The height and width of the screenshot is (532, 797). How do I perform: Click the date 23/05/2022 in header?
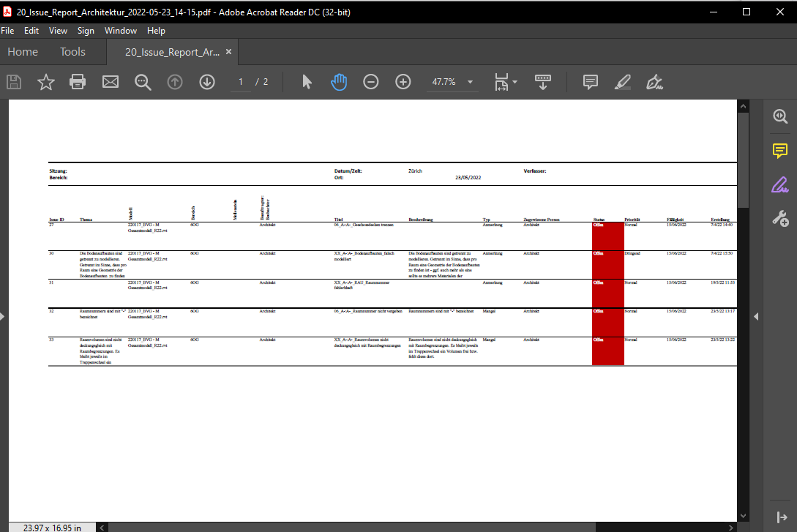pos(468,178)
